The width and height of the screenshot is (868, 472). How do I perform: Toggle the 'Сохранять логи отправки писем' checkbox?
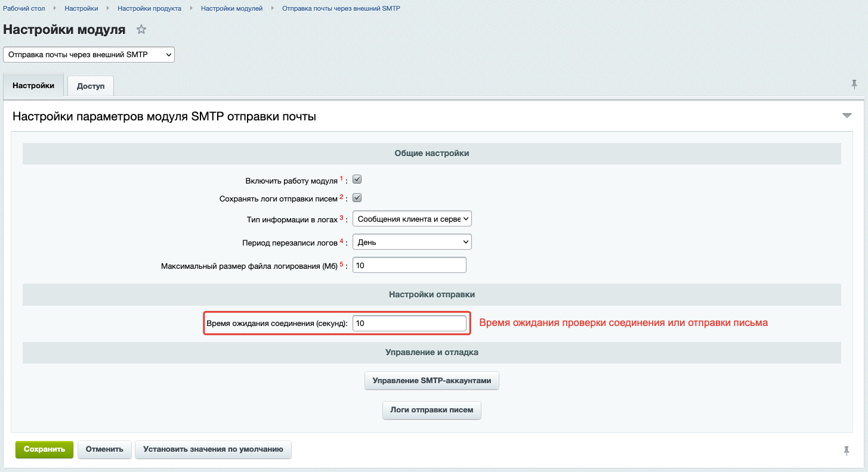(x=357, y=198)
